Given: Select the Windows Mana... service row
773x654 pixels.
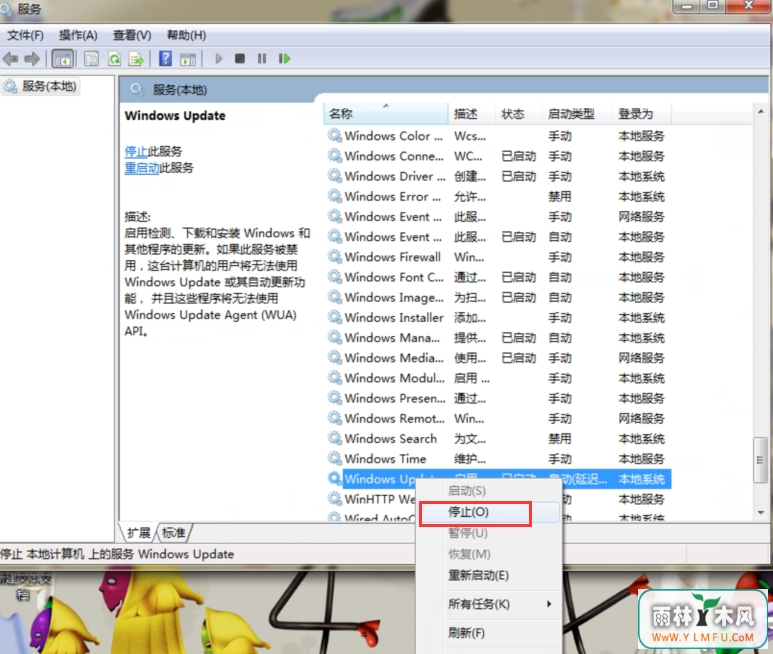Looking at the screenshot, I should 498,338.
